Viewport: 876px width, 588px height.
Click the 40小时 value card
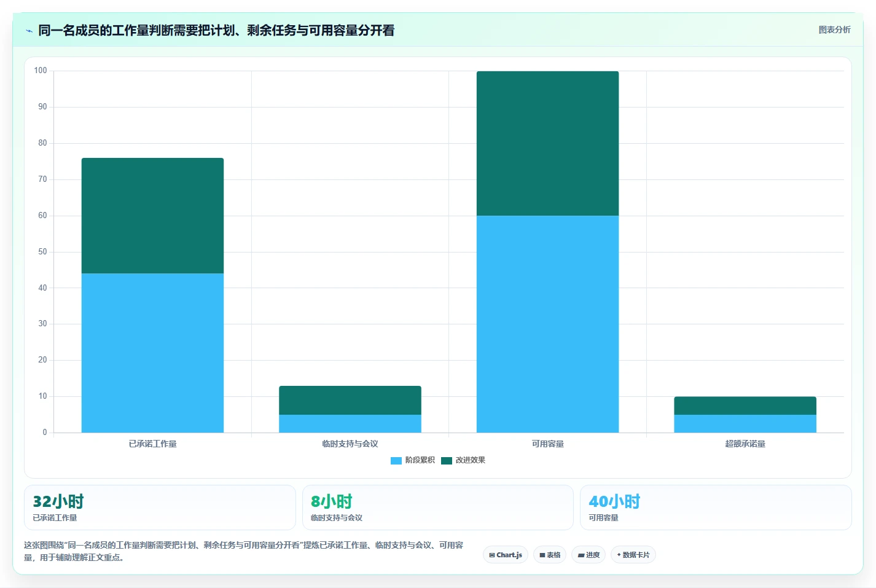pyautogui.click(x=716, y=508)
